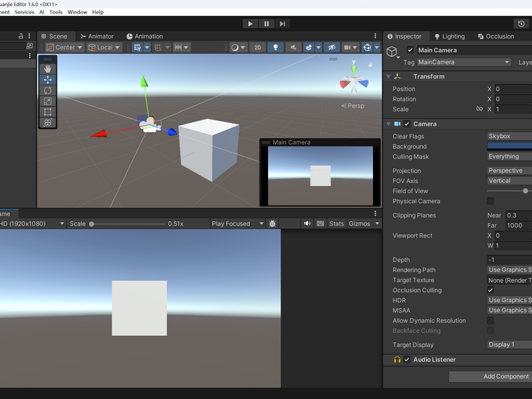Uncheck Occlusion Culling checkbox
This screenshot has width=532, height=399.
coord(490,290)
